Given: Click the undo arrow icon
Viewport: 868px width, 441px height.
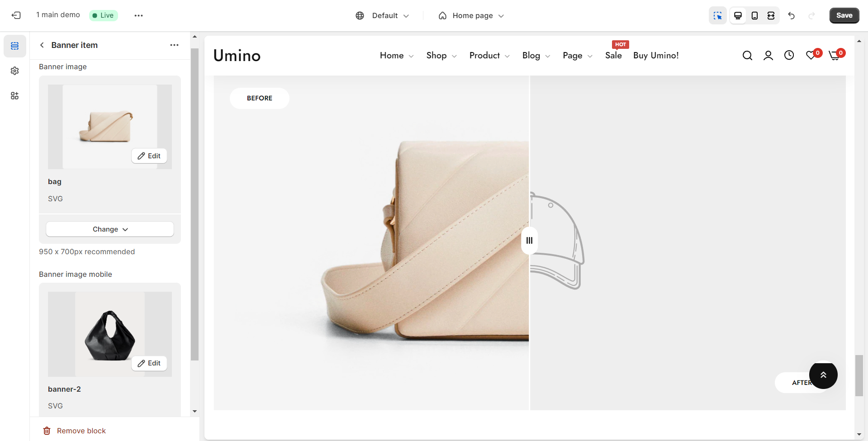Looking at the screenshot, I should 791,15.
